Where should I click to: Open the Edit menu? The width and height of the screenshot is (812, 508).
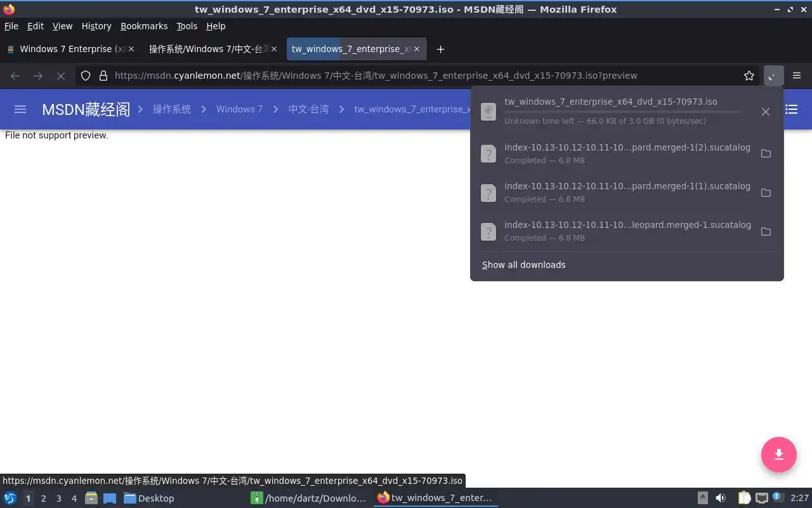coord(36,26)
